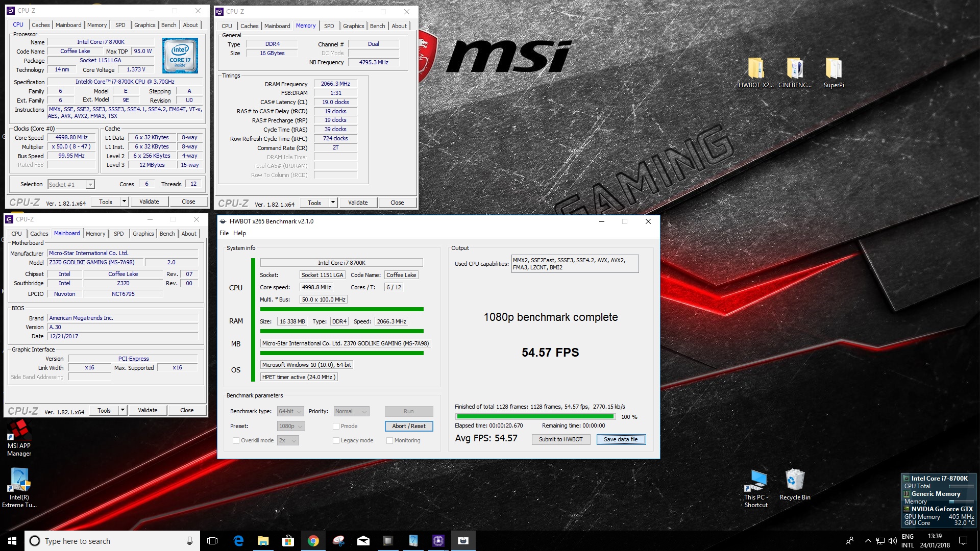980x551 pixels.
Task: Open the Preset 1080p dropdown
Action: click(291, 426)
